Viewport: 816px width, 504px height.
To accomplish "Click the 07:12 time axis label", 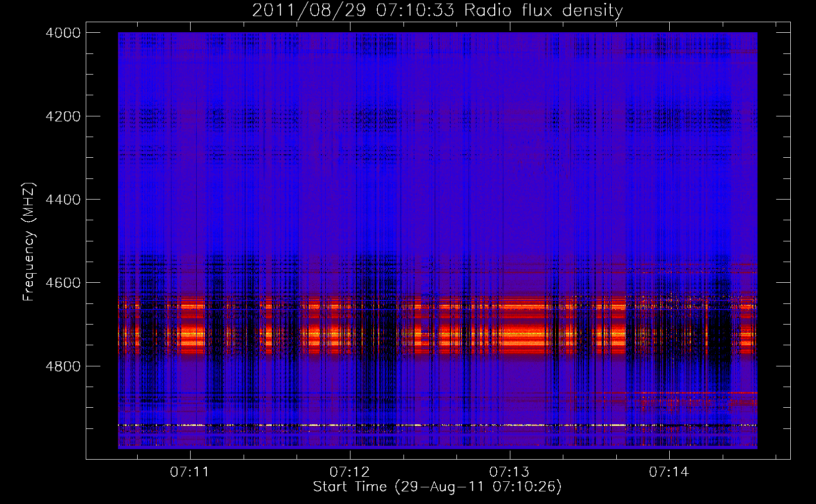I will pos(349,472).
